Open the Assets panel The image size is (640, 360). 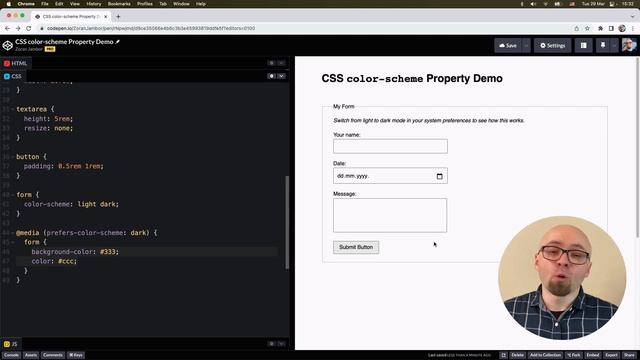(31, 355)
